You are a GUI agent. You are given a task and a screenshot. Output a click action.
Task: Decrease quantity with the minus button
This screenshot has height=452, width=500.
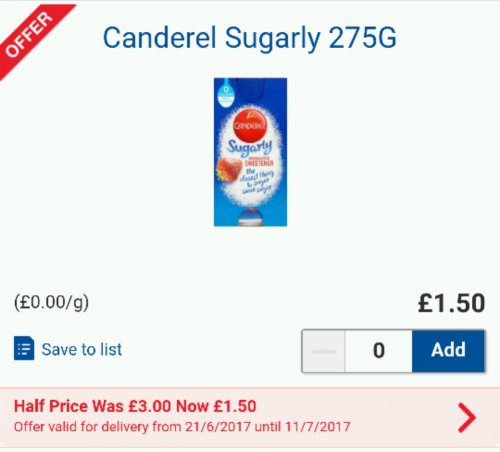pos(323,351)
